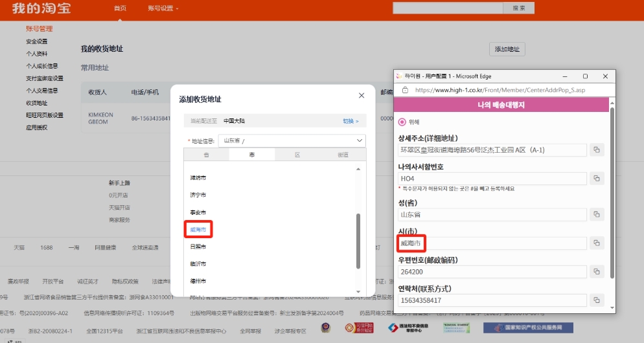Screen dimensions: 644x343
Task: Open the 1688 footer link
Action: 47,247
